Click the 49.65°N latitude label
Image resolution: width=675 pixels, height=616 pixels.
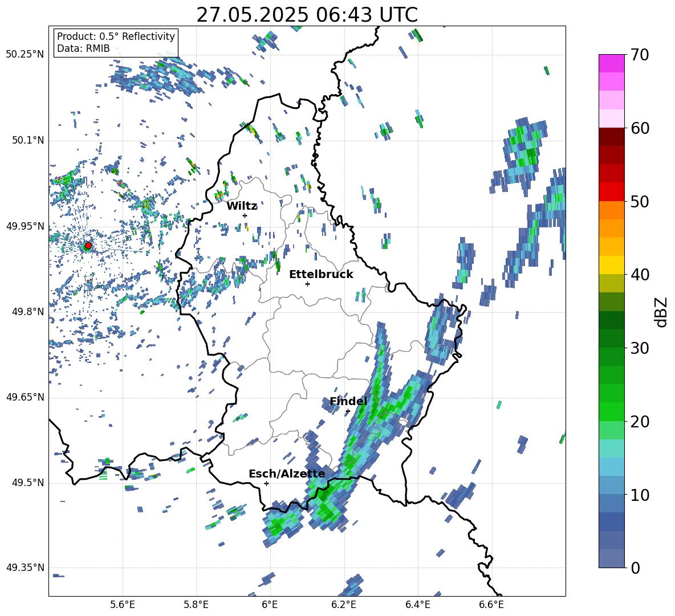(25, 397)
